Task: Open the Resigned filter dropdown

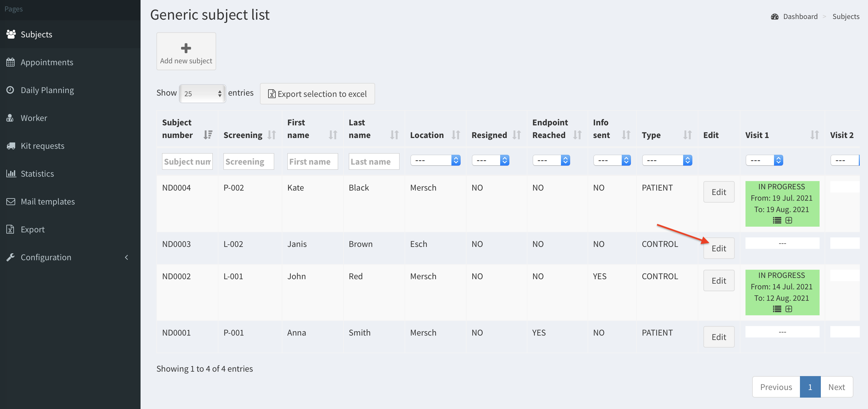Action: point(490,160)
